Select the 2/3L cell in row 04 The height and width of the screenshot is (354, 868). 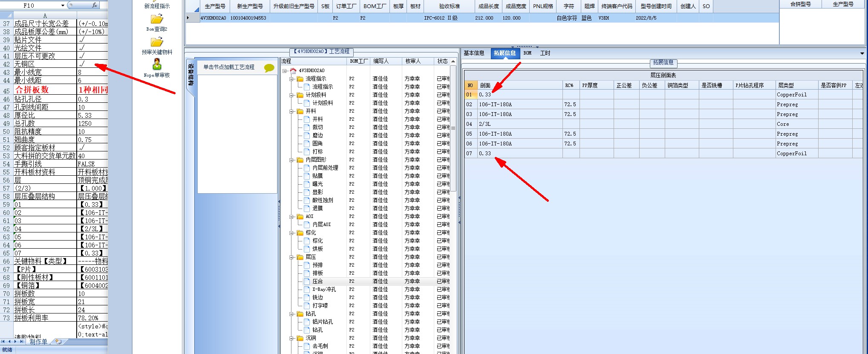pyautogui.click(x=520, y=124)
